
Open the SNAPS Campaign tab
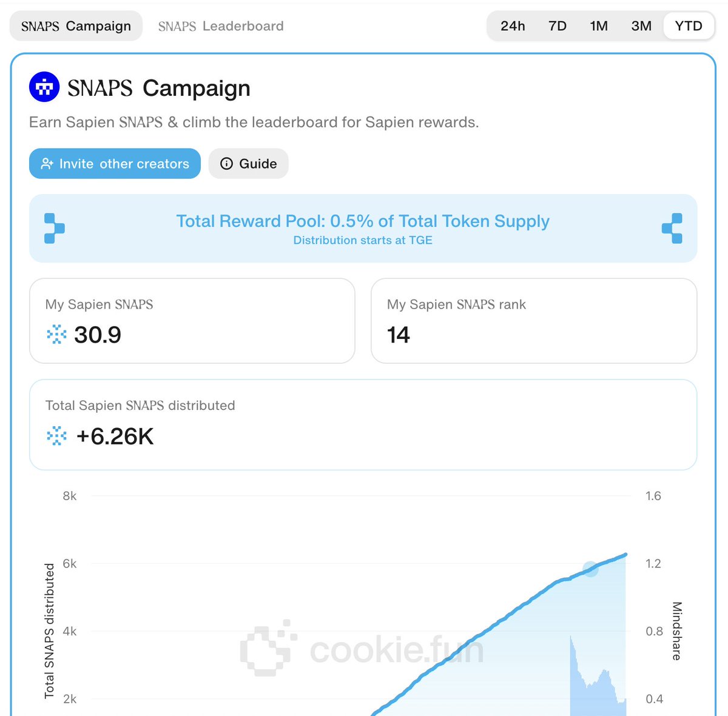click(x=76, y=26)
